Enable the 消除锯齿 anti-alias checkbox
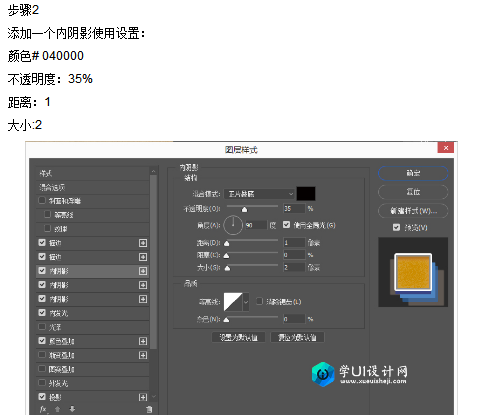This screenshot has width=486, height=415. 259,301
